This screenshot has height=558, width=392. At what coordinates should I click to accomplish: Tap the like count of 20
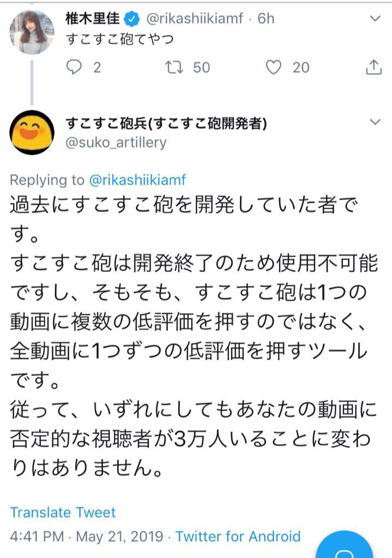tap(300, 67)
